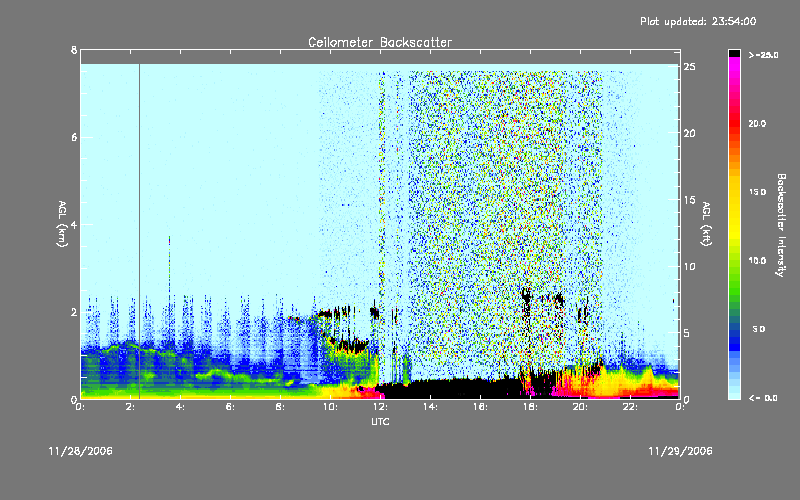The image size is (800, 500).
Task: Click the 'Plot updated: 23:54:00' timestamp
Action: 698,21
